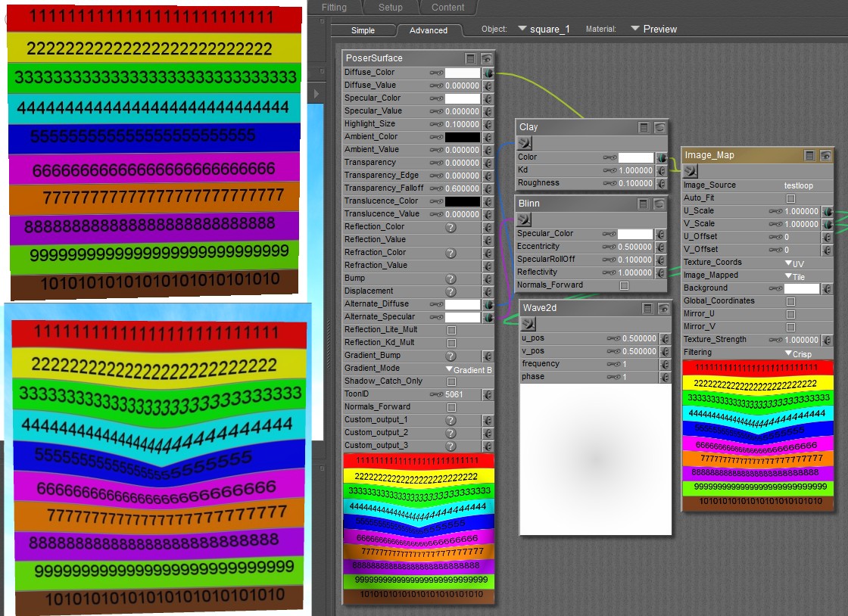
Task: Click the Bump question mark icon
Action: click(450, 278)
